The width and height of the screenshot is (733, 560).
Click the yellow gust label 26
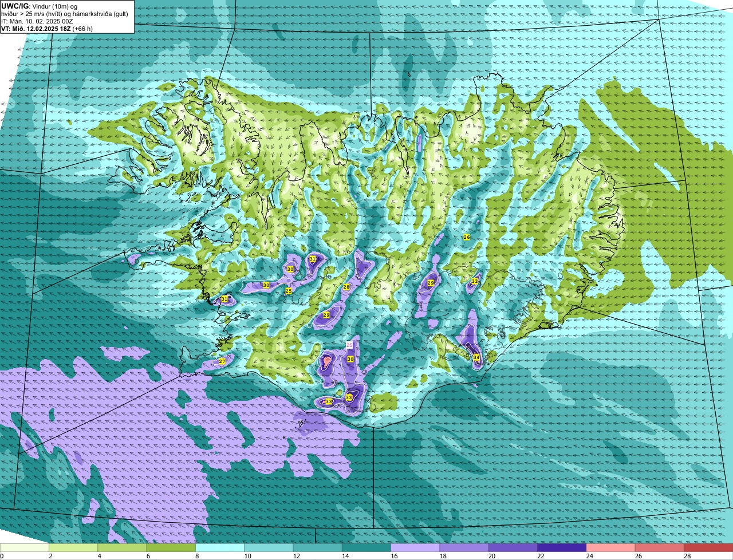[467, 237]
